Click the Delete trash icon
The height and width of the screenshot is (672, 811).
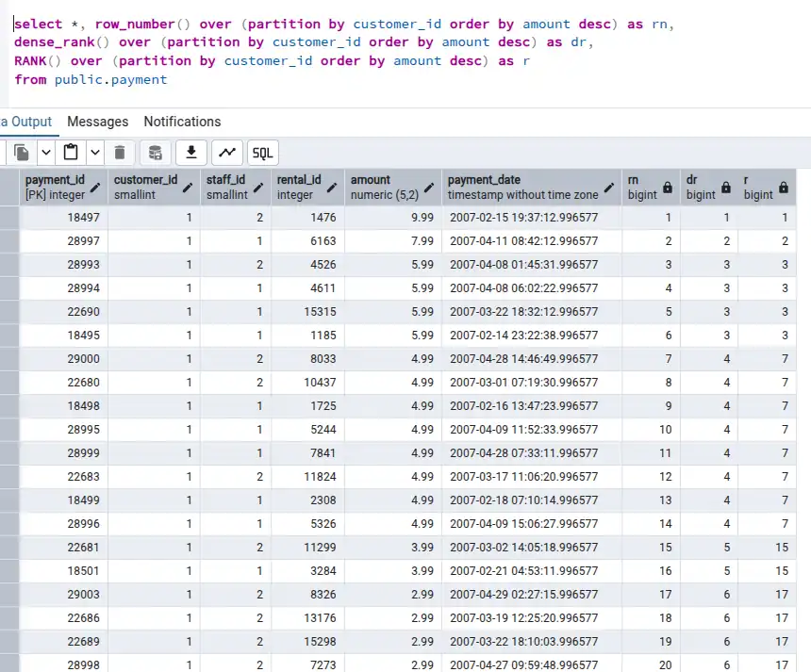click(120, 153)
